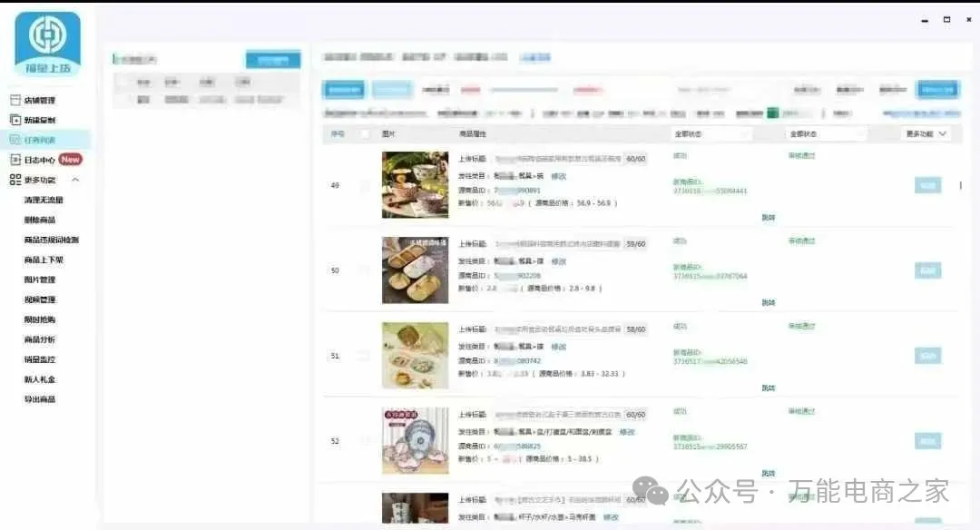Collapse the 更多功能 sidebar section chevron
Viewport: 980px width, 530px height.
pos(75,180)
